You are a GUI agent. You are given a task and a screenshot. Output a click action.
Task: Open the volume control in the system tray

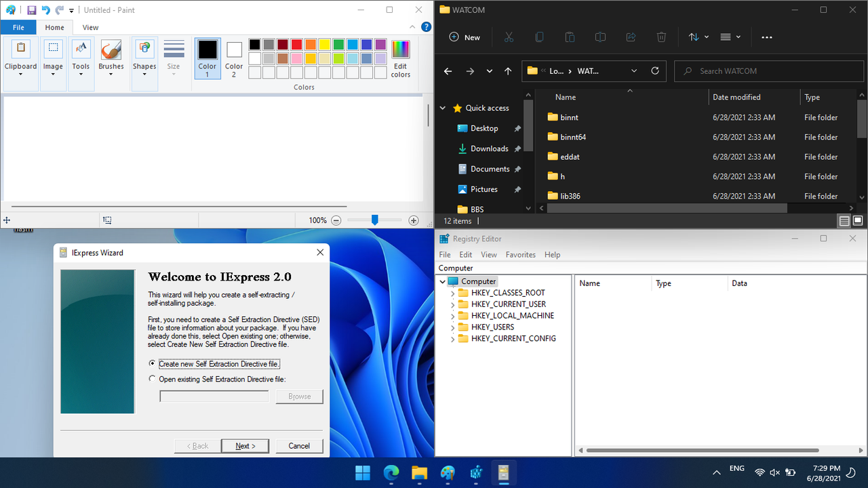pyautogui.click(x=774, y=472)
